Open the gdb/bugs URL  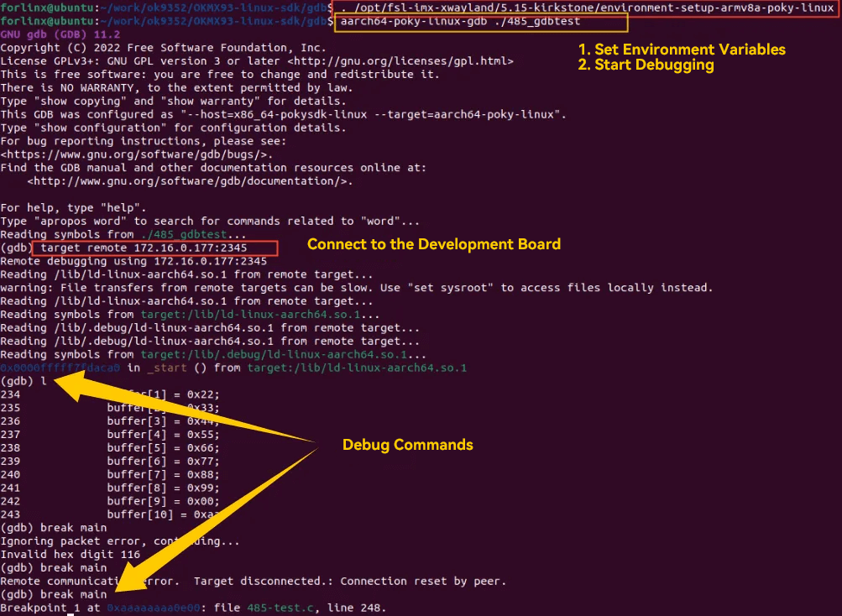pos(136,154)
